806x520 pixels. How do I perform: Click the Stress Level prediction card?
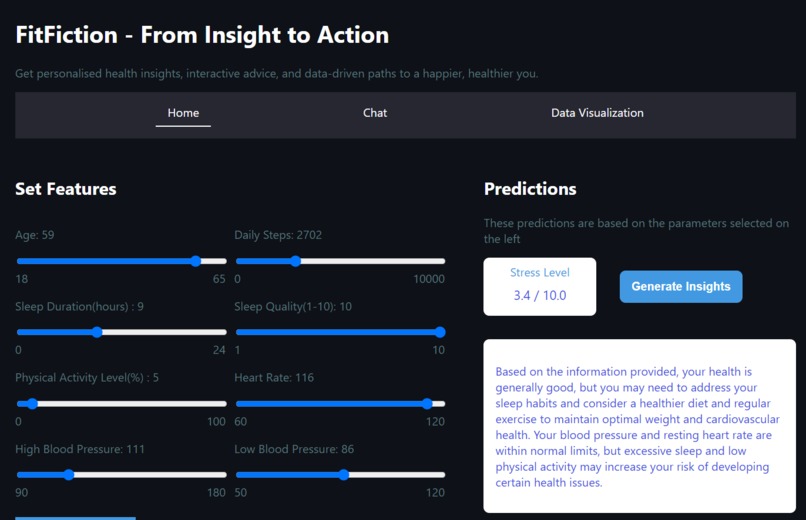click(x=540, y=287)
